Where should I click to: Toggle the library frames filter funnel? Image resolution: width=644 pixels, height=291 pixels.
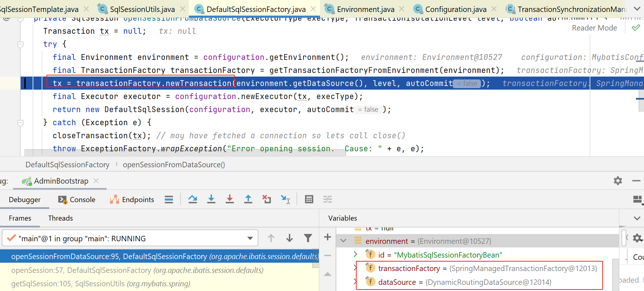(308, 238)
